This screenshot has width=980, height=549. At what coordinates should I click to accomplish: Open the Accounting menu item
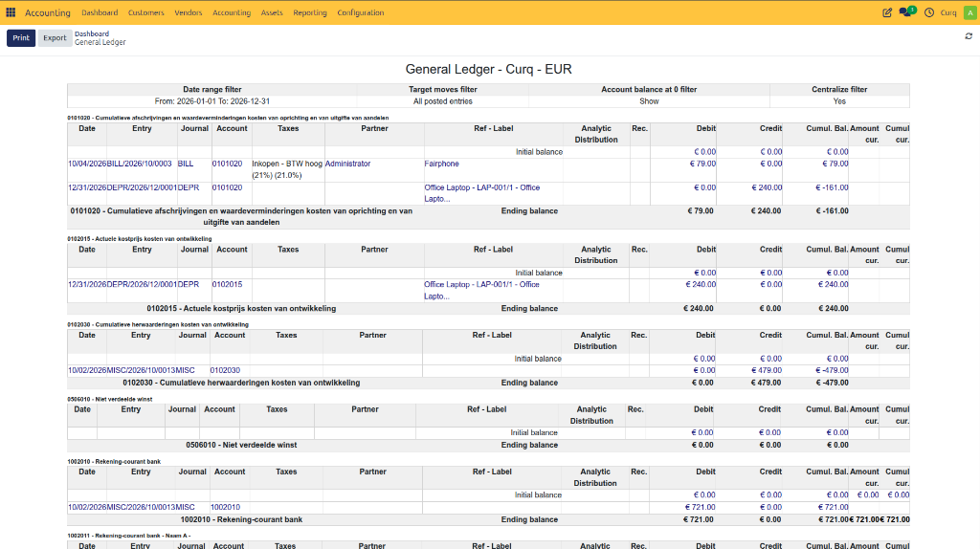coord(232,12)
